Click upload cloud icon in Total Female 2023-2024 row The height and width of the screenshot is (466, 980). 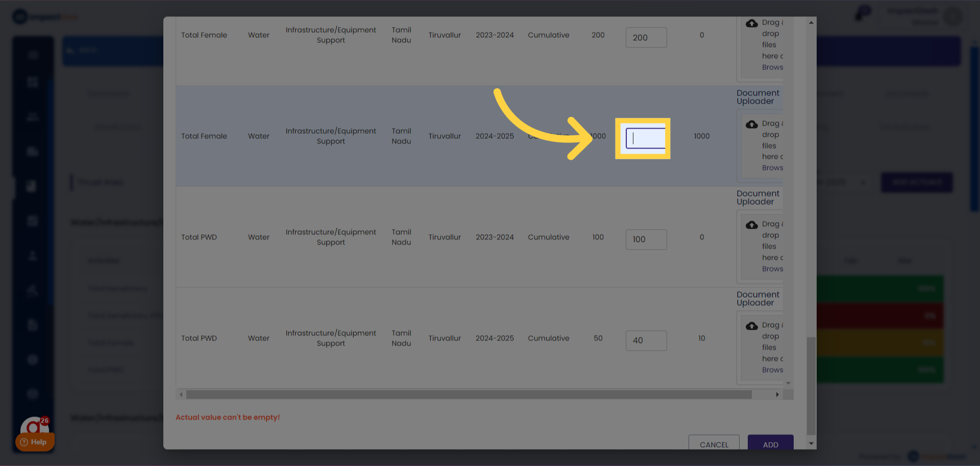[751, 23]
